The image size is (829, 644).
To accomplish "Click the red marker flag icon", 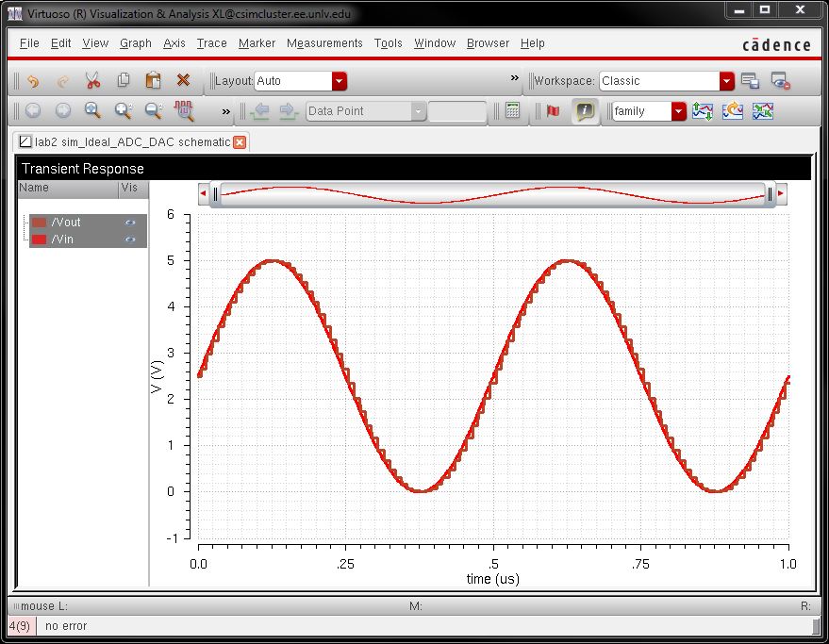I will [553, 111].
